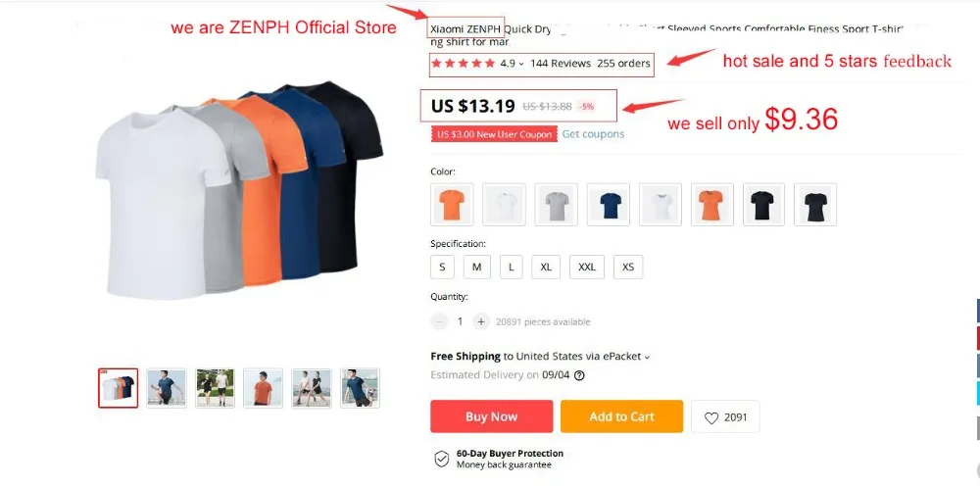Decrease quantity with the minus button
Viewport: 980px width, 487px height.
pos(439,321)
